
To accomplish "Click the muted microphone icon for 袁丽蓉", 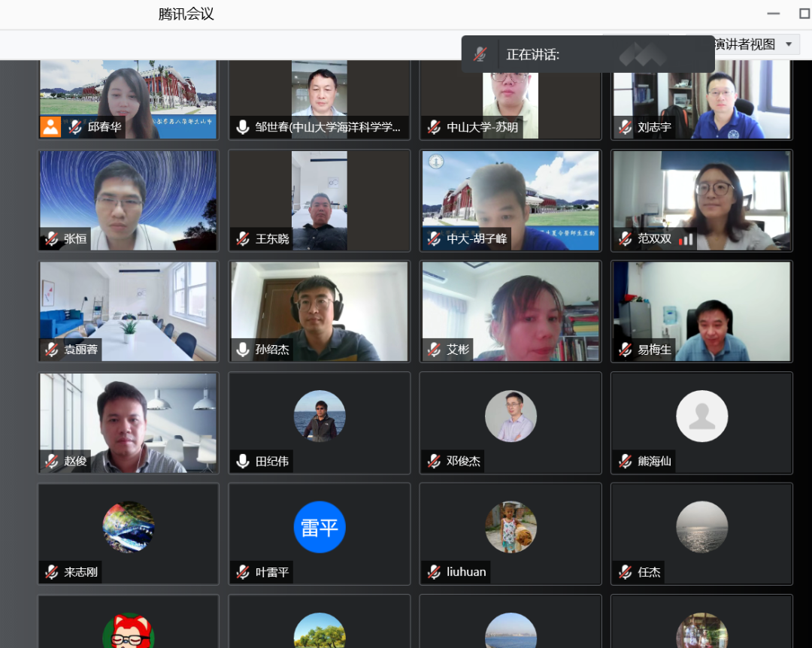I will [51, 350].
